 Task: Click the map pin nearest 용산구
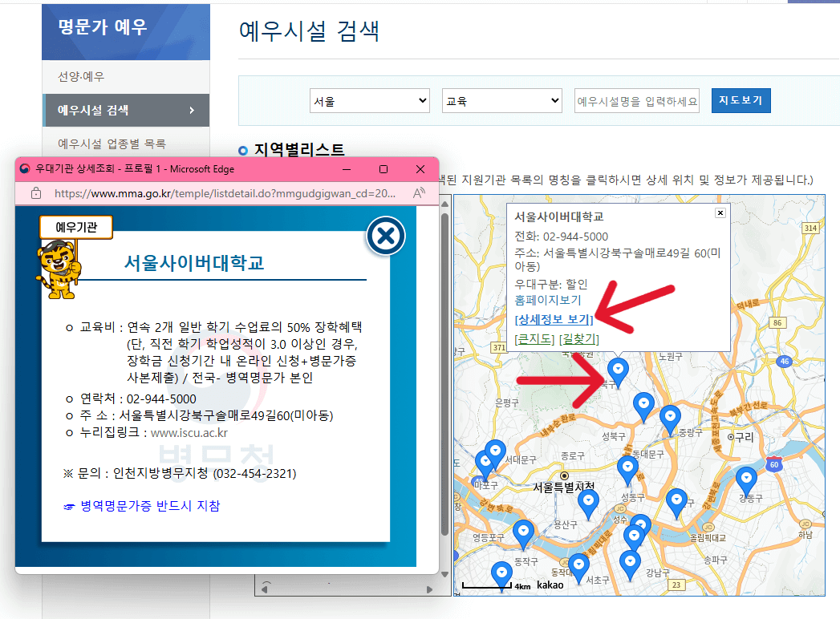[588, 505]
